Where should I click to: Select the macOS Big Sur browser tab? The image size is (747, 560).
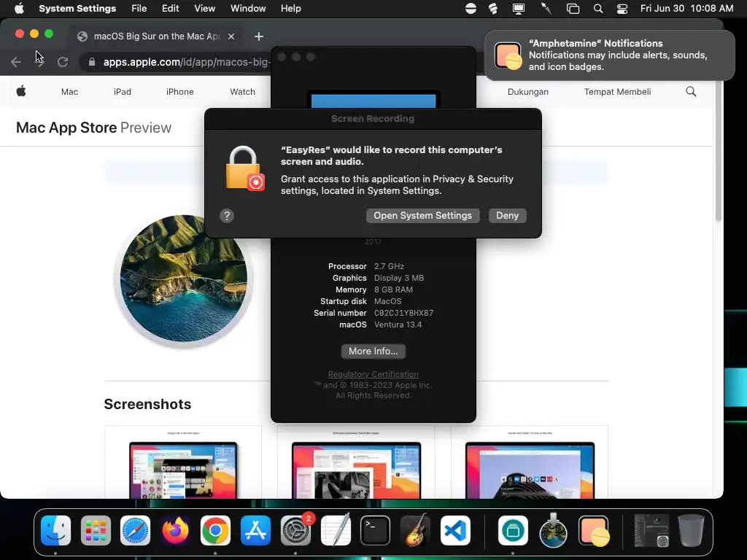point(156,36)
